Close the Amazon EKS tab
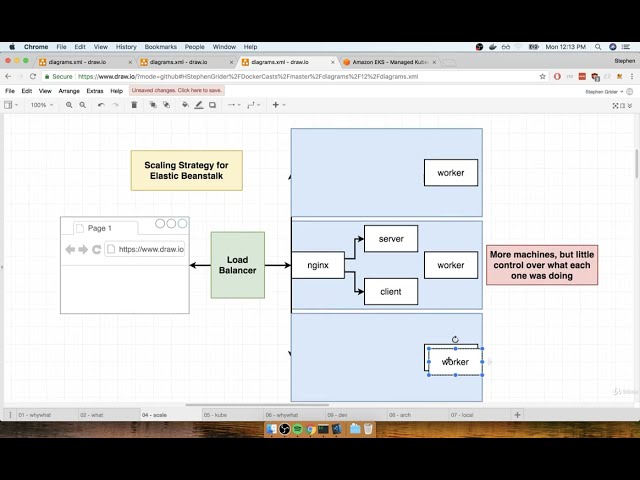 point(434,62)
